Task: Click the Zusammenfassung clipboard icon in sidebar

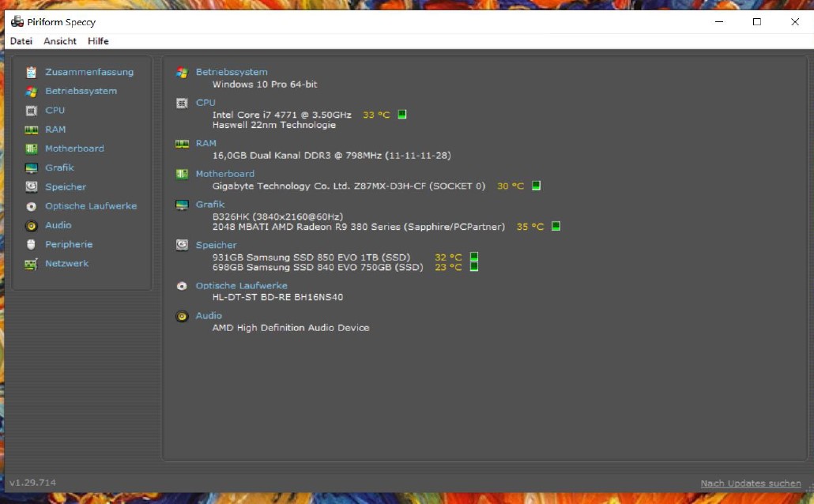Action: tap(31, 72)
